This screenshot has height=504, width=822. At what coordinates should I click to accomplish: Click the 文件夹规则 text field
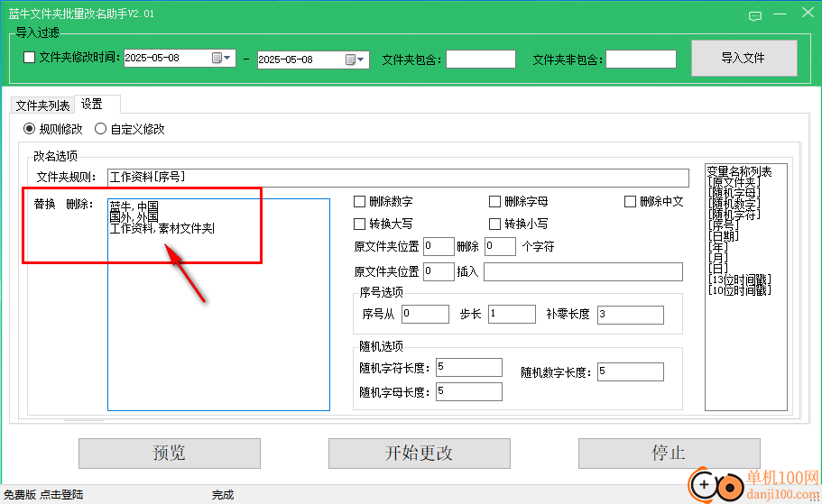pos(398,177)
